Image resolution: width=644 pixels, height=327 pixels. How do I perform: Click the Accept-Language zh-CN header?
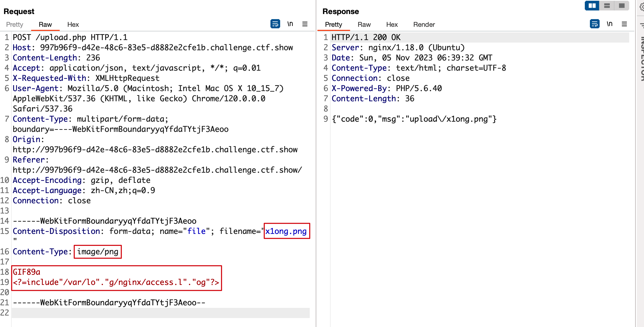click(x=84, y=191)
